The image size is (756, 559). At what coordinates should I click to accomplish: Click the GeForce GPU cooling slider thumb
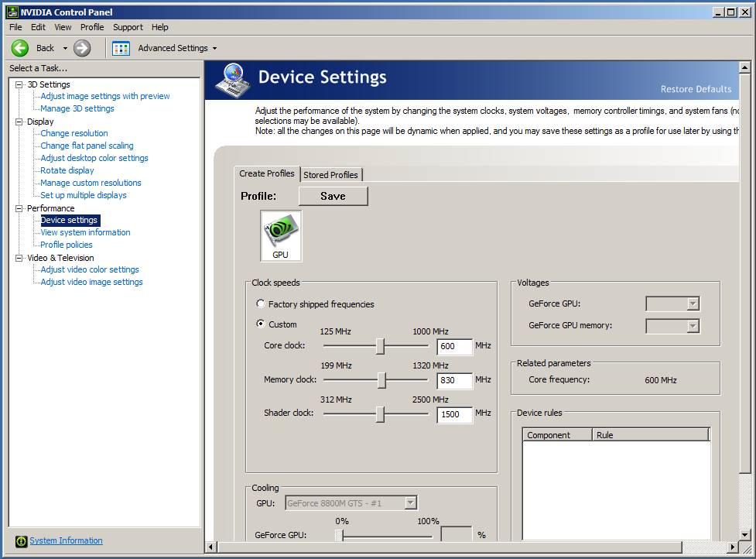coord(340,534)
